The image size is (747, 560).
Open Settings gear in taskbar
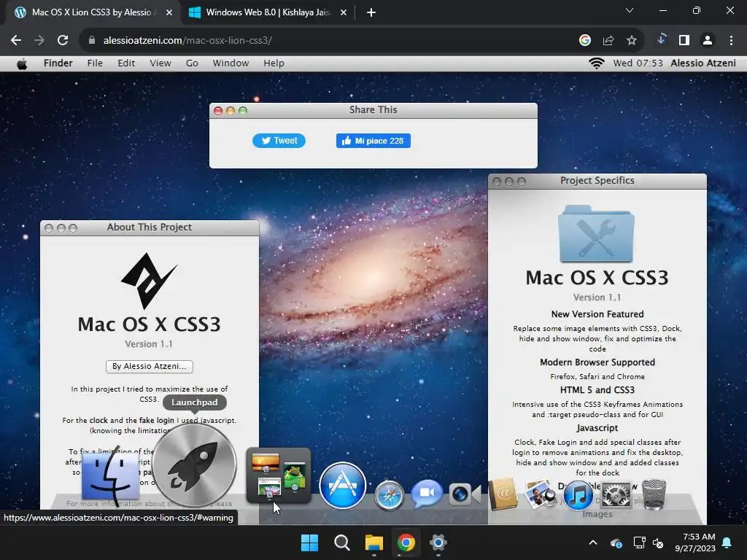tap(438, 542)
